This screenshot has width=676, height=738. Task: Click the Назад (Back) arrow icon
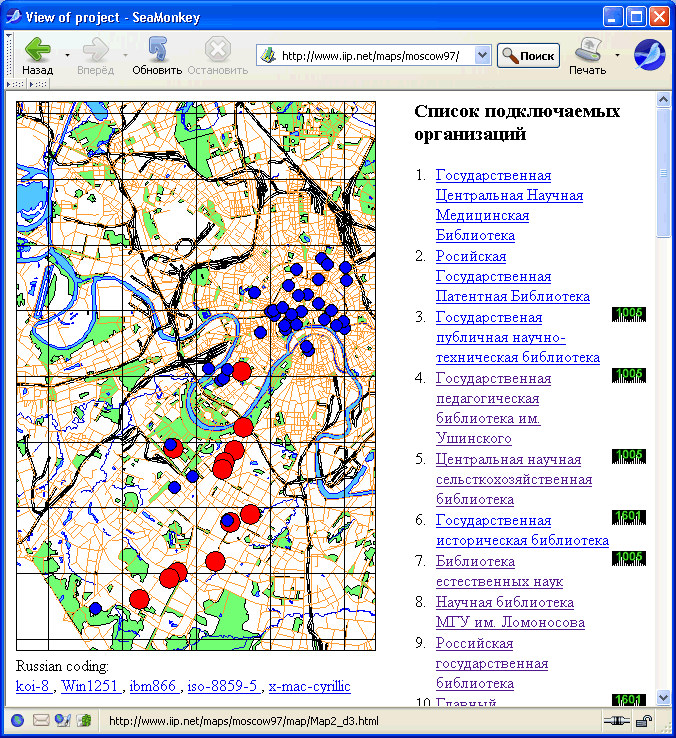click(x=38, y=50)
